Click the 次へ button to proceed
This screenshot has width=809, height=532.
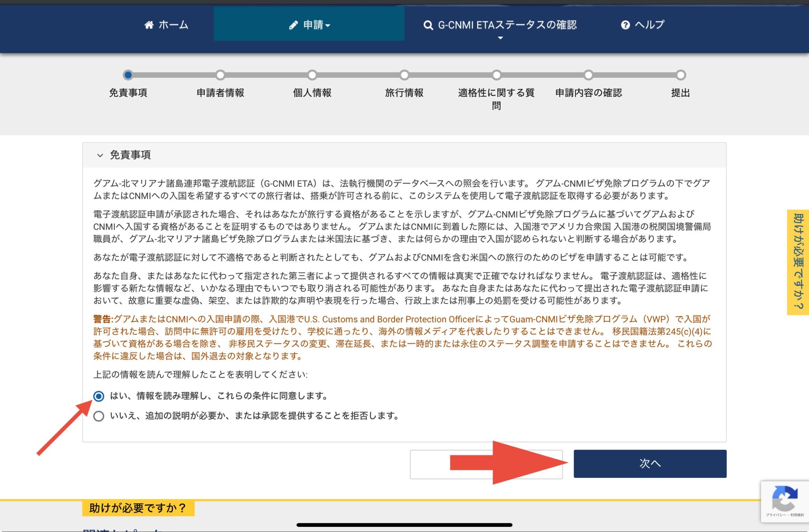pyautogui.click(x=649, y=464)
